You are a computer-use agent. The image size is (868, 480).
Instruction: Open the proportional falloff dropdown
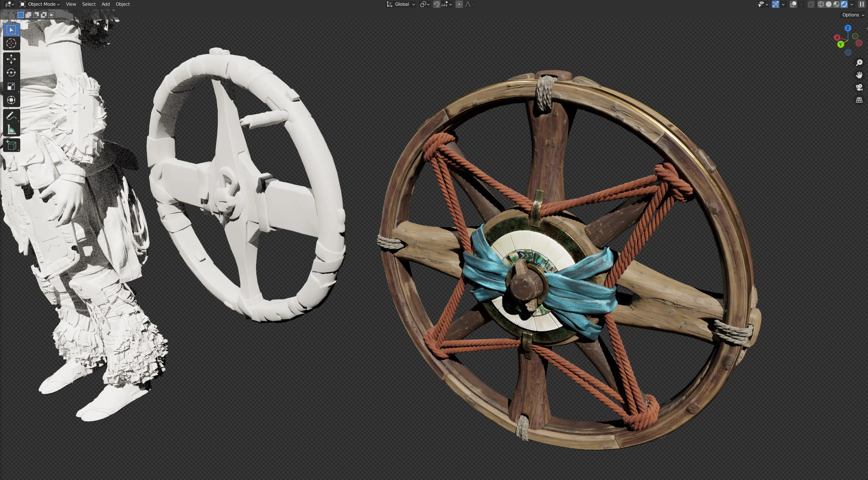pos(470,4)
